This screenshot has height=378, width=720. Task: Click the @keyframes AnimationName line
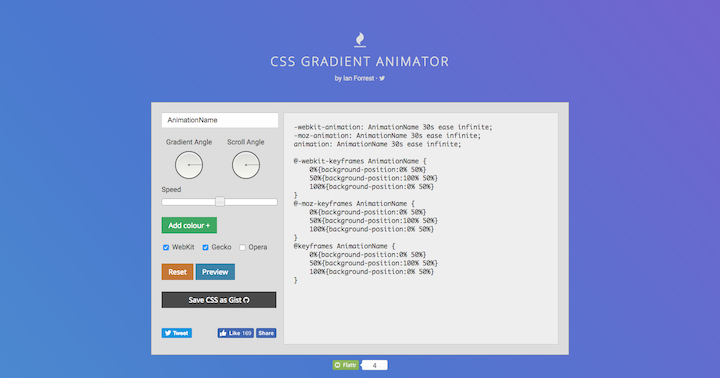(344, 246)
